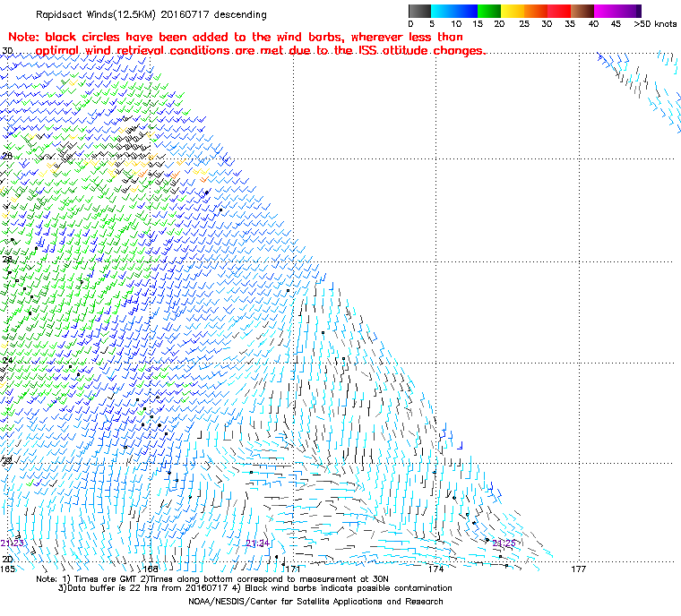681x616 pixels.
Task: Click the 'Times are GMT' footnote line
Action: [x=212, y=579]
